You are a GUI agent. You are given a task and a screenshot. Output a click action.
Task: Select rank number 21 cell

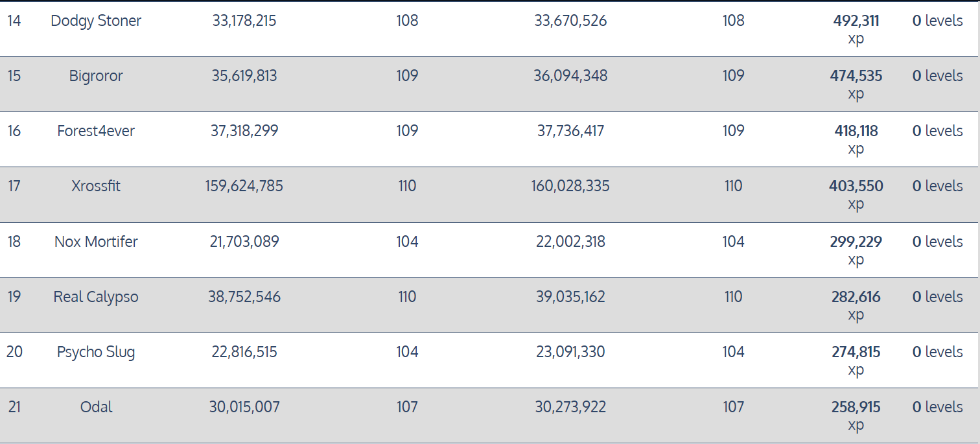(14, 407)
